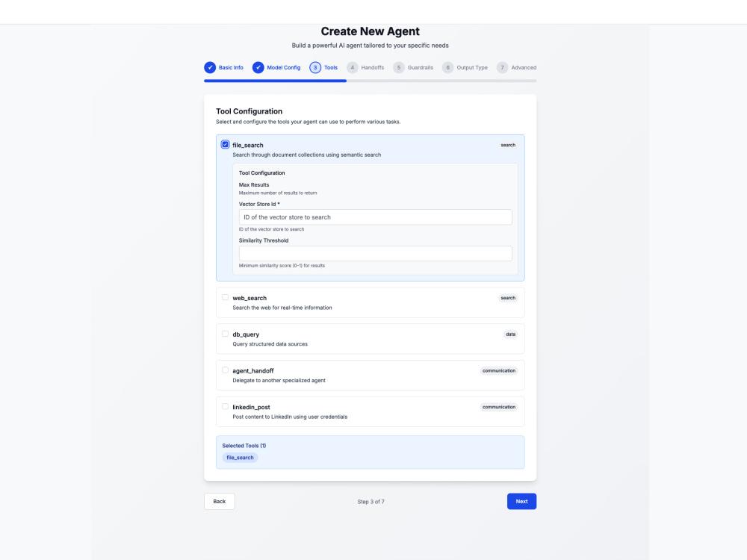Click the Back button
This screenshot has height=560, width=747.
pyautogui.click(x=220, y=502)
